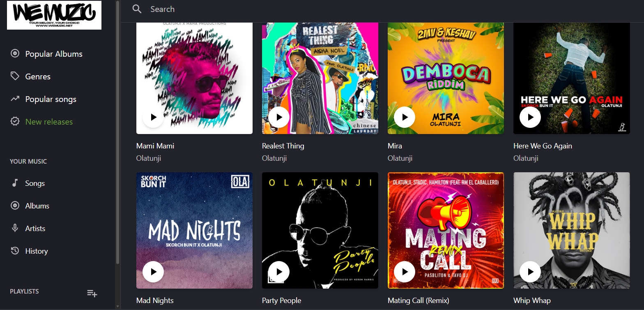Click the WE MUZIC logo
644x310 pixels.
point(54,15)
